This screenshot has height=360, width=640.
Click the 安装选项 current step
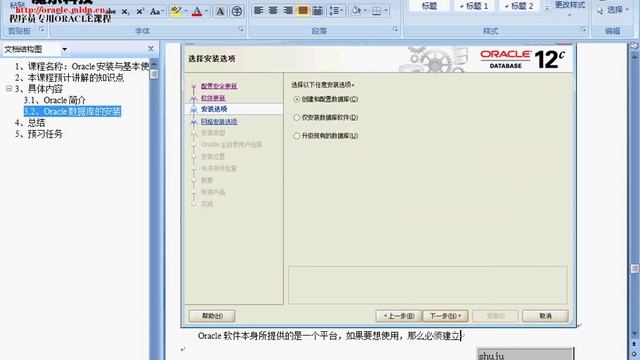tap(214, 109)
